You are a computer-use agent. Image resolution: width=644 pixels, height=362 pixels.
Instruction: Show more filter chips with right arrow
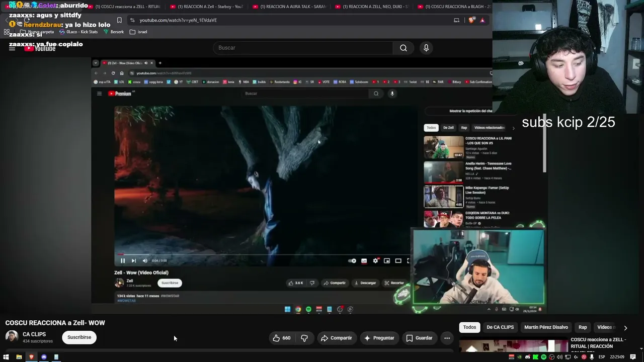625,327
